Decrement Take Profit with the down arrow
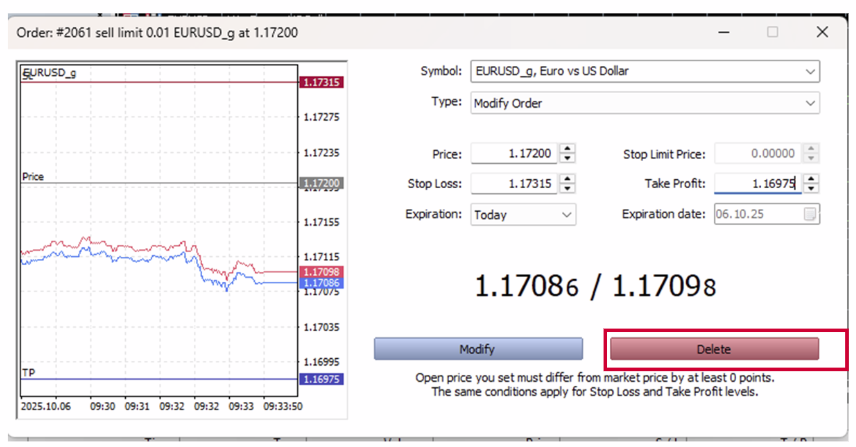 [x=811, y=189]
